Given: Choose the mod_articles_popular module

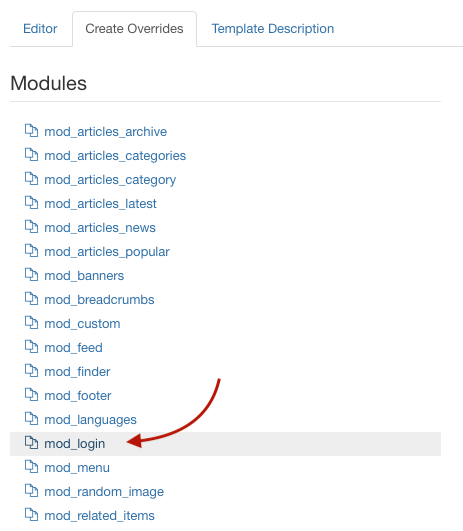Looking at the screenshot, I should coord(107,252).
